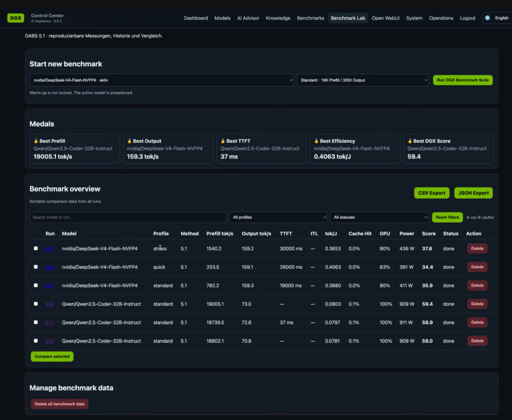This screenshot has height=420, width=512.
Task: Open the Models nav item
Action: (x=222, y=18)
